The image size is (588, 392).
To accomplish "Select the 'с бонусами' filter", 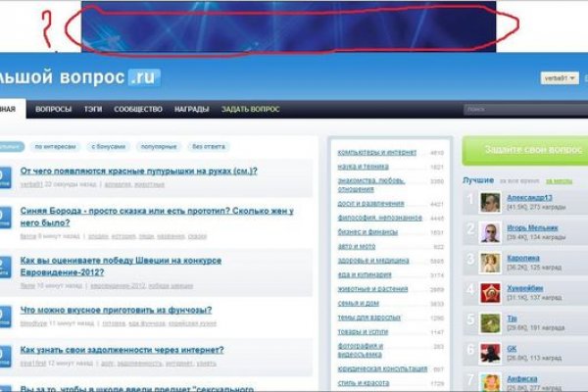I will point(109,146).
